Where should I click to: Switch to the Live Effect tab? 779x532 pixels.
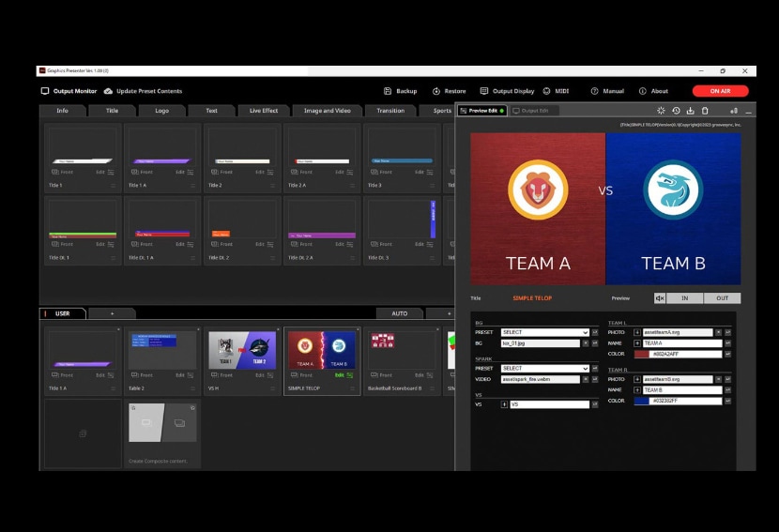(263, 111)
